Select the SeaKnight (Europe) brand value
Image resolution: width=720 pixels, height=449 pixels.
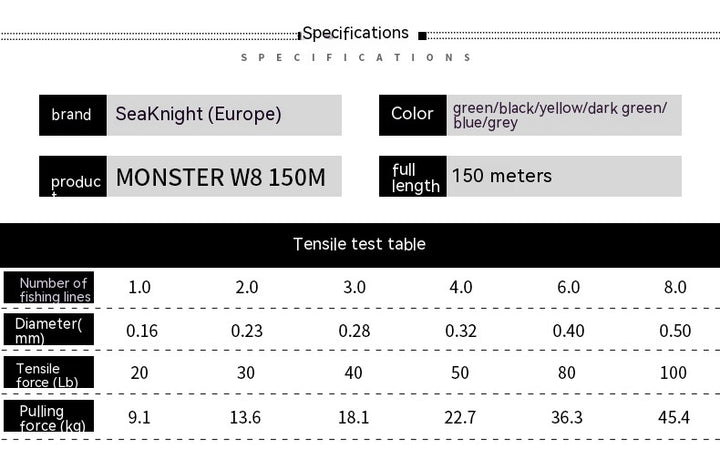coord(198,115)
